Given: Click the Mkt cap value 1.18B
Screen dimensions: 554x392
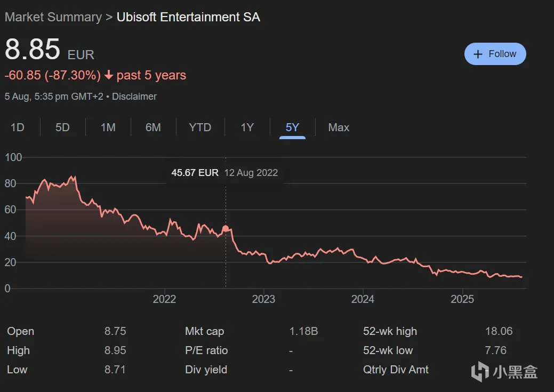Looking at the screenshot, I should (303, 331).
